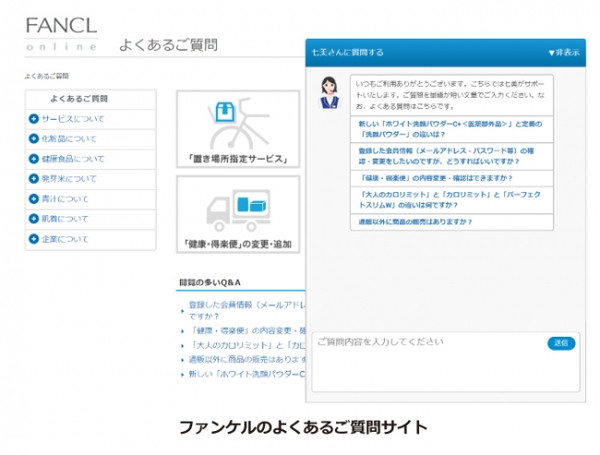Select chat question about 登録した会員情報

pyautogui.click(x=452, y=156)
